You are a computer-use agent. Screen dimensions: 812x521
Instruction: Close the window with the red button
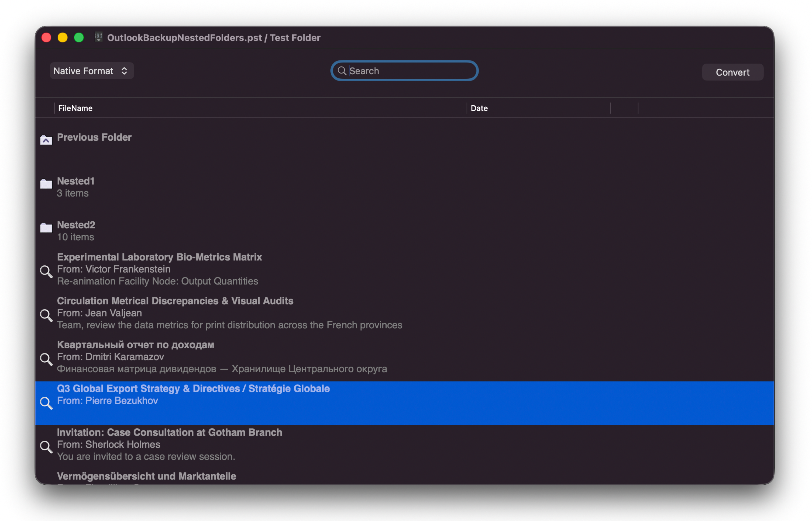click(x=46, y=37)
